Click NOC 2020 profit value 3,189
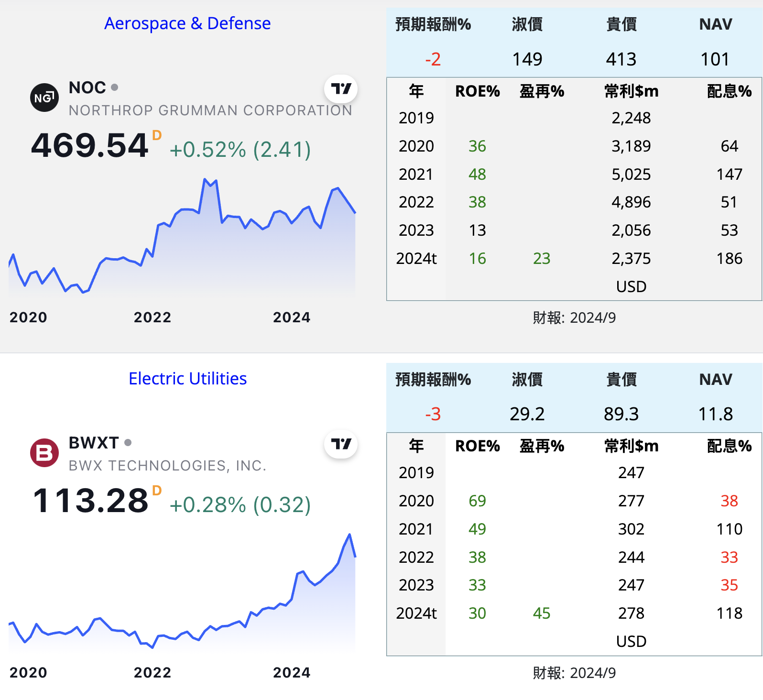The width and height of the screenshot is (763, 700). click(632, 146)
